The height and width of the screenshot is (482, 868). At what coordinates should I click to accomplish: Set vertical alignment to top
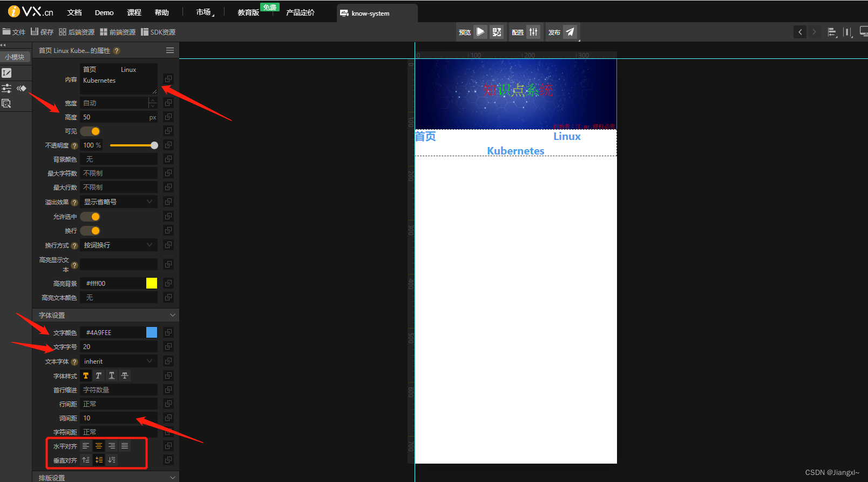[86, 460]
